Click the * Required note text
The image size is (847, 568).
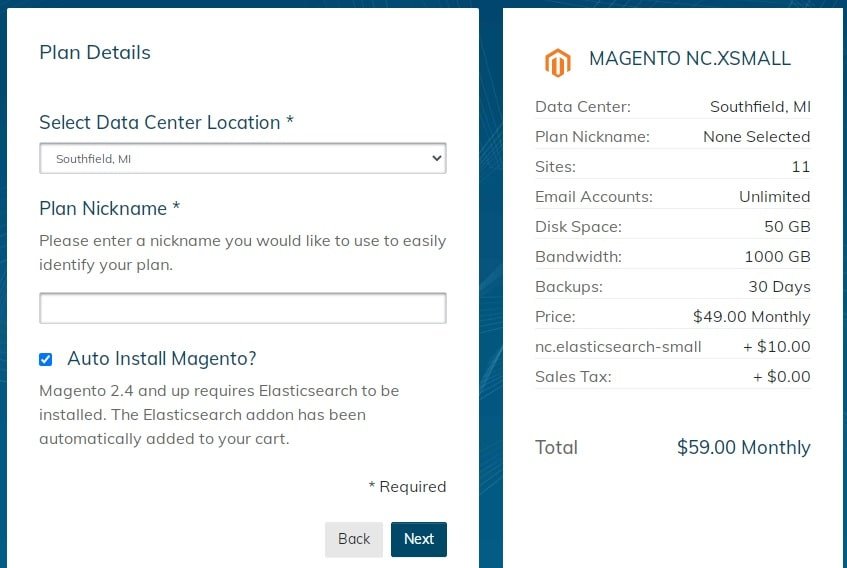[407, 486]
